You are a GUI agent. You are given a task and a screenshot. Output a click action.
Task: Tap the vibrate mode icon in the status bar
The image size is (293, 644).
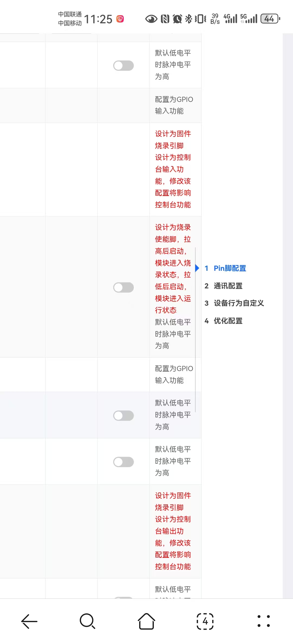pos(200,18)
